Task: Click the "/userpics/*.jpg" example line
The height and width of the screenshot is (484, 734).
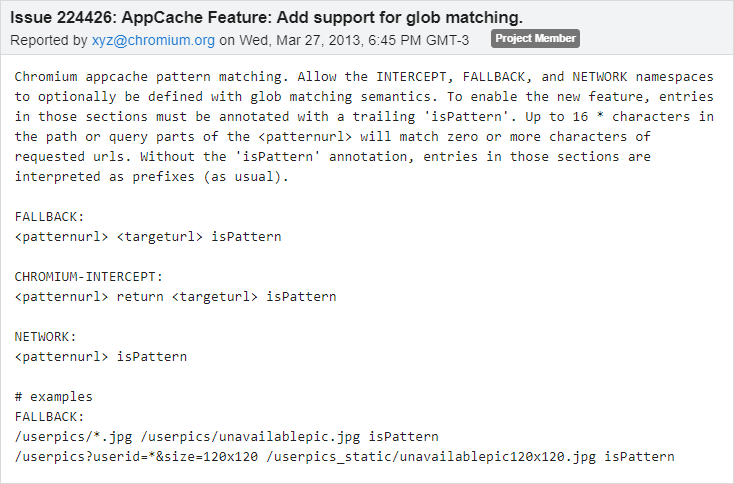Action: [x=227, y=437]
